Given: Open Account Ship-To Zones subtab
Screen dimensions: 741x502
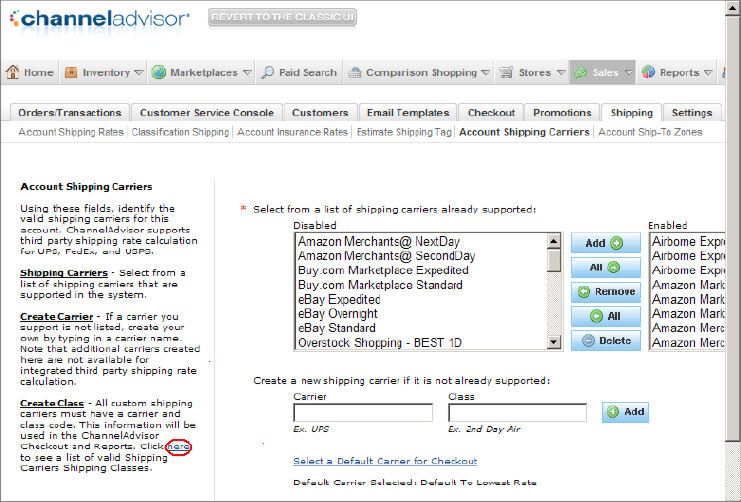Looking at the screenshot, I should [x=650, y=132].
